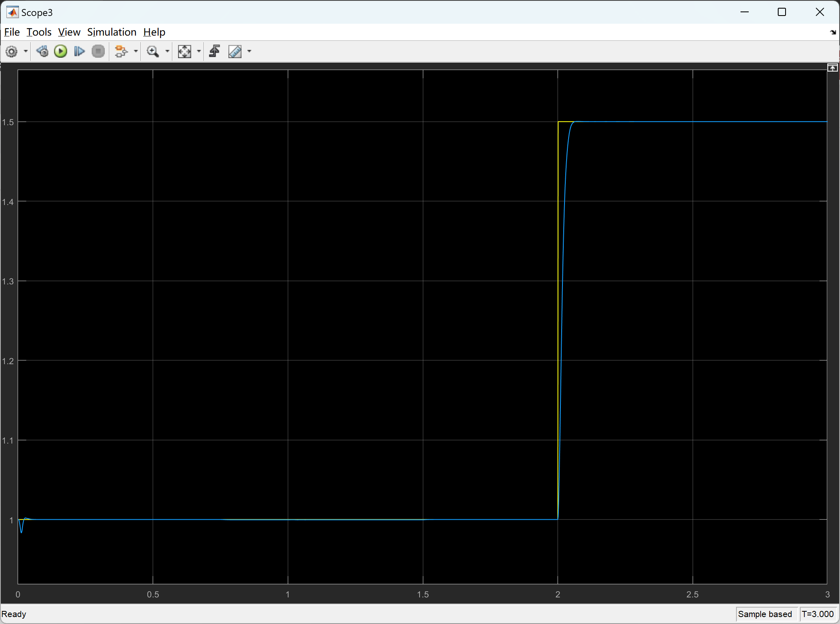This screenshot has width=840, height=624.
Task: Open the View menu
Action: tap(69, 32)
